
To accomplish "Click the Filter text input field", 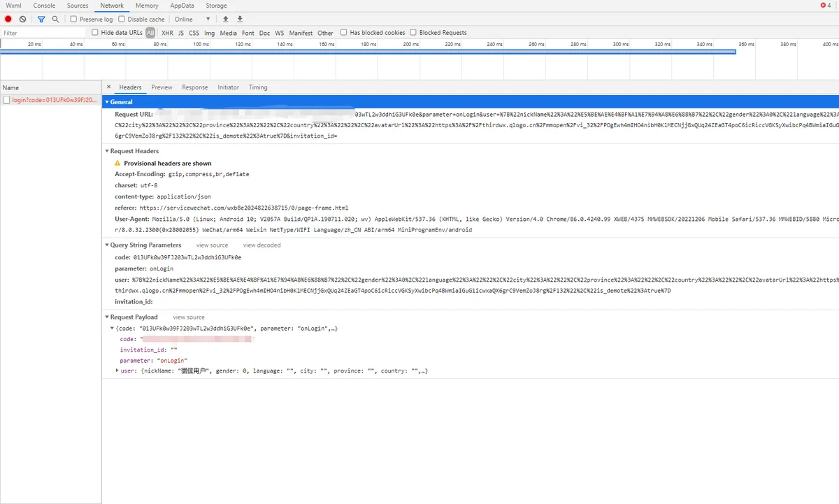I will [x=42, y=33].
